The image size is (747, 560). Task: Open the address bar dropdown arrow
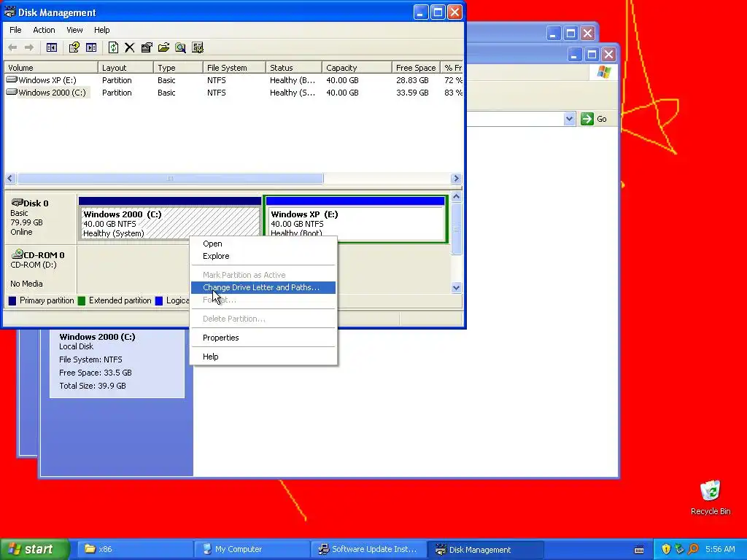pyautogui.click(x=569, y=119)
